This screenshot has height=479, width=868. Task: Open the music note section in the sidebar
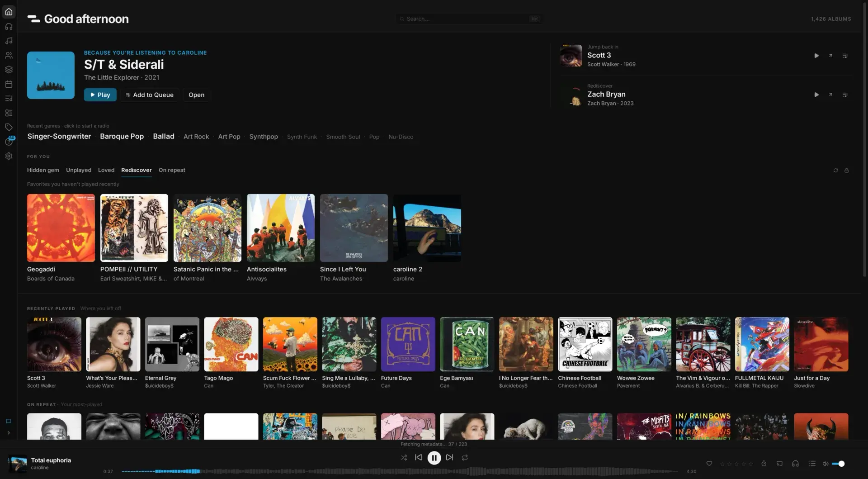tap(9, 41)
